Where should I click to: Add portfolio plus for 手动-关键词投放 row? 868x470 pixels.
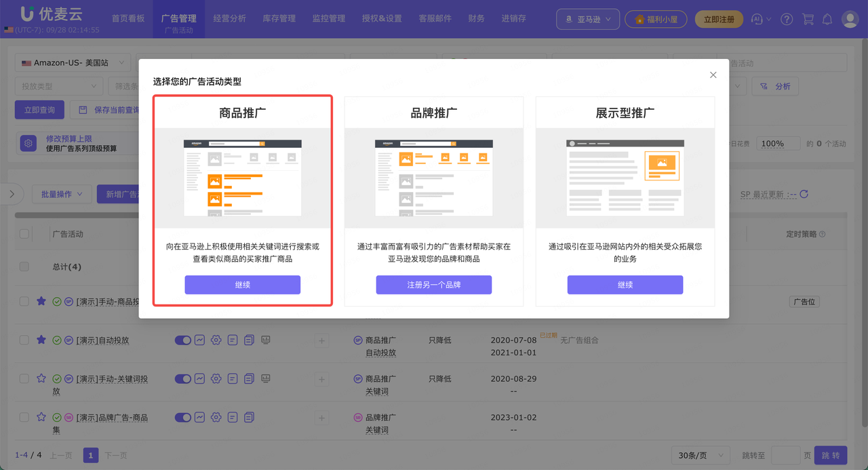(321, 379)
